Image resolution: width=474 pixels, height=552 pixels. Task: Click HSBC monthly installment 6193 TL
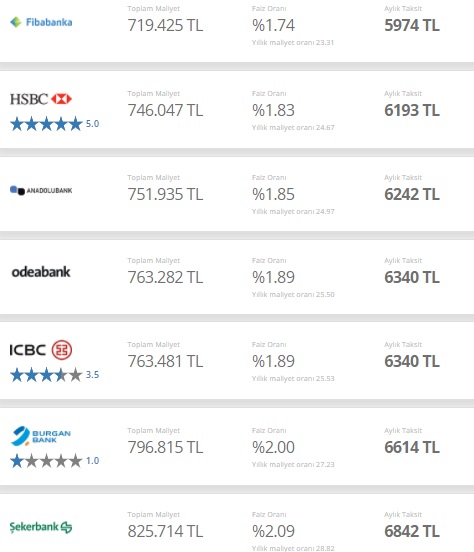412,110
